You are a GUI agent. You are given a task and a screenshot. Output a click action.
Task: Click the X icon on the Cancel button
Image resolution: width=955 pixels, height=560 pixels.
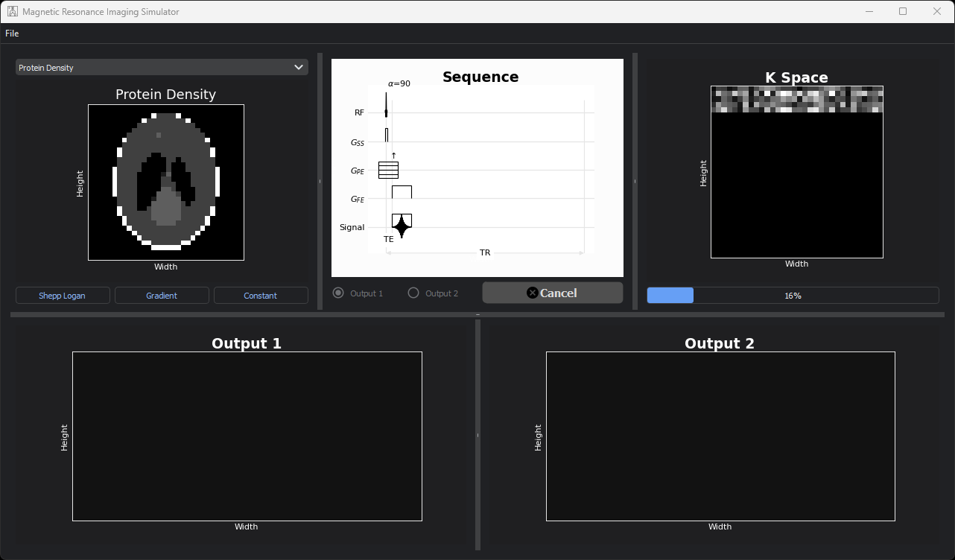click(x=533, y=293)
